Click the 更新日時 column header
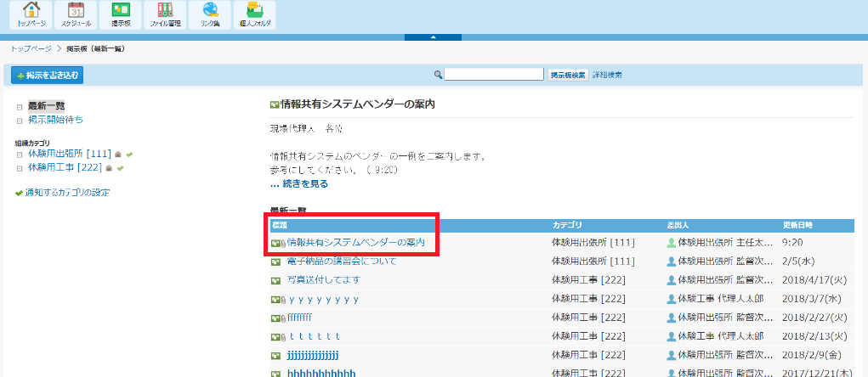 pos(797,226)
